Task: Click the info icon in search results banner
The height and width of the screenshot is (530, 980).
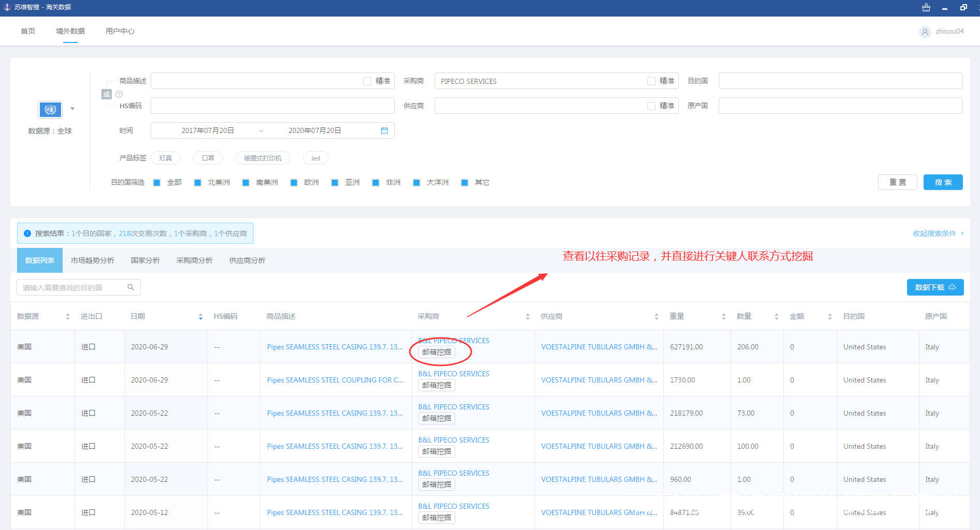Action: [x=27, y=233]
